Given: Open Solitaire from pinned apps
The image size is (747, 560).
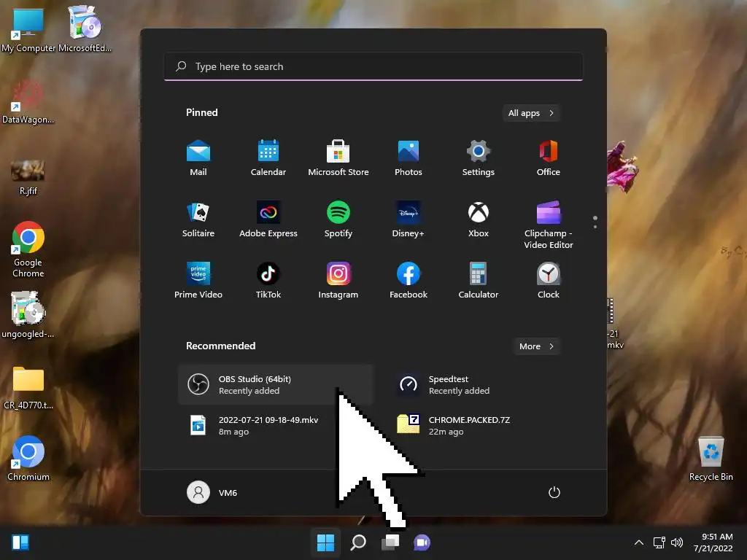Looking at the screenshot, I should click(198, 219).
